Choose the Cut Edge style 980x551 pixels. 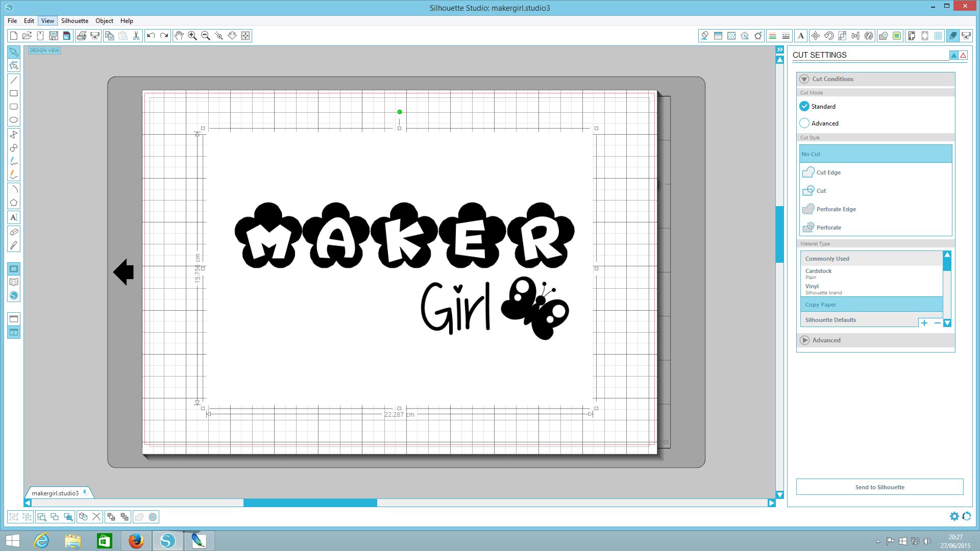pos(828,172)
